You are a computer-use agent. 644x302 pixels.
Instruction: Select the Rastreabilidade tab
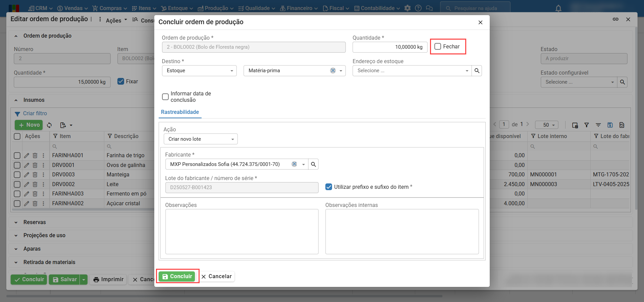point(180,112)
